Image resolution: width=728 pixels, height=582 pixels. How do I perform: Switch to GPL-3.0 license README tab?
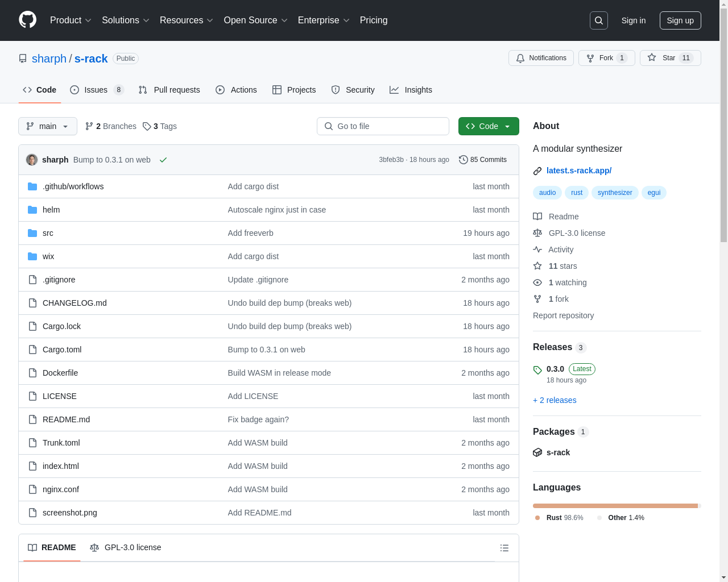pos(126,547)
